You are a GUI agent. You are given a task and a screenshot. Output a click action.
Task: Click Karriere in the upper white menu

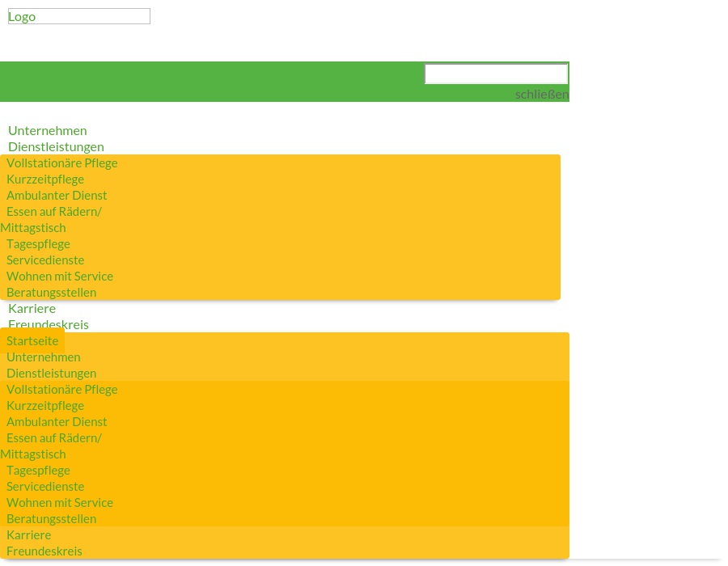[x=32, y=308]
